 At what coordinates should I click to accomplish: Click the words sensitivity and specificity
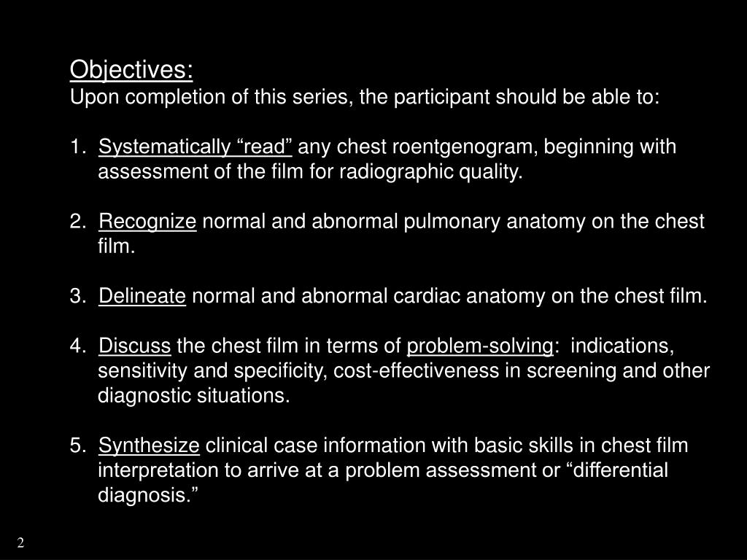[x=212, y=371]
